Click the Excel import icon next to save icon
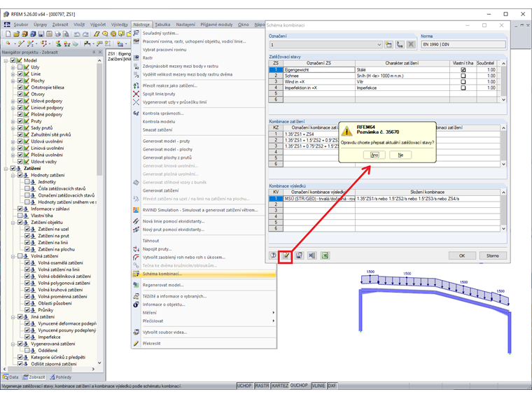This screenshot has width=532, height=399. click(311, 255)
